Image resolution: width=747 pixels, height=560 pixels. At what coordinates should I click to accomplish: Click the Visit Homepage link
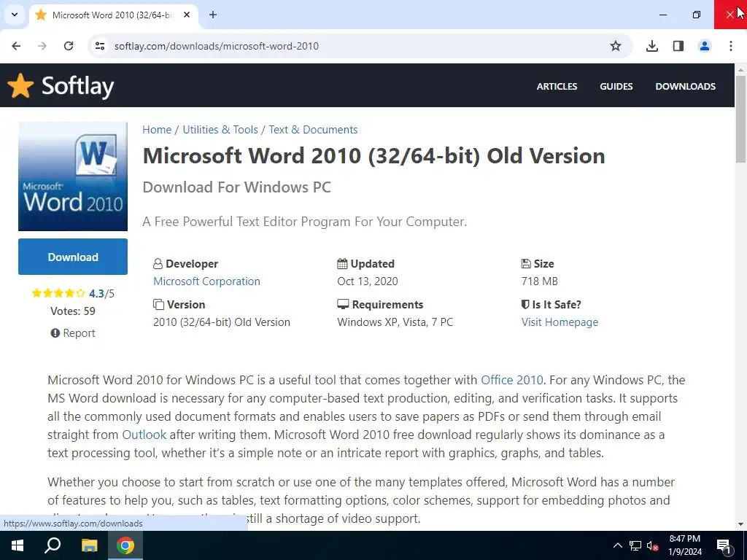560,322
